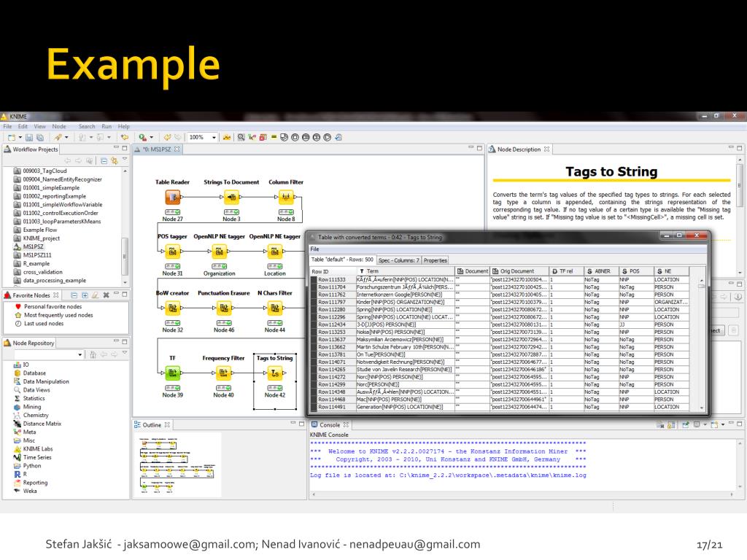Open the Search menu
747x560 pixels.
click(87, 127)
